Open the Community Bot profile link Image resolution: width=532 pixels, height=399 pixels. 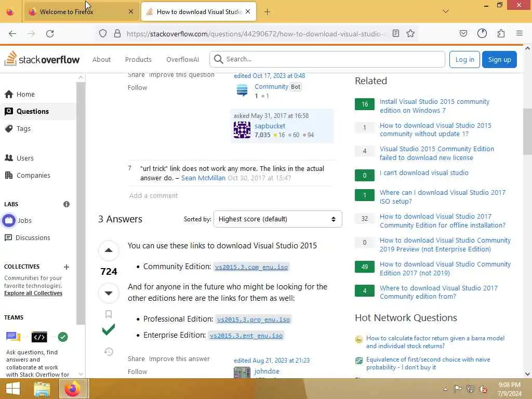pos(271,87)
